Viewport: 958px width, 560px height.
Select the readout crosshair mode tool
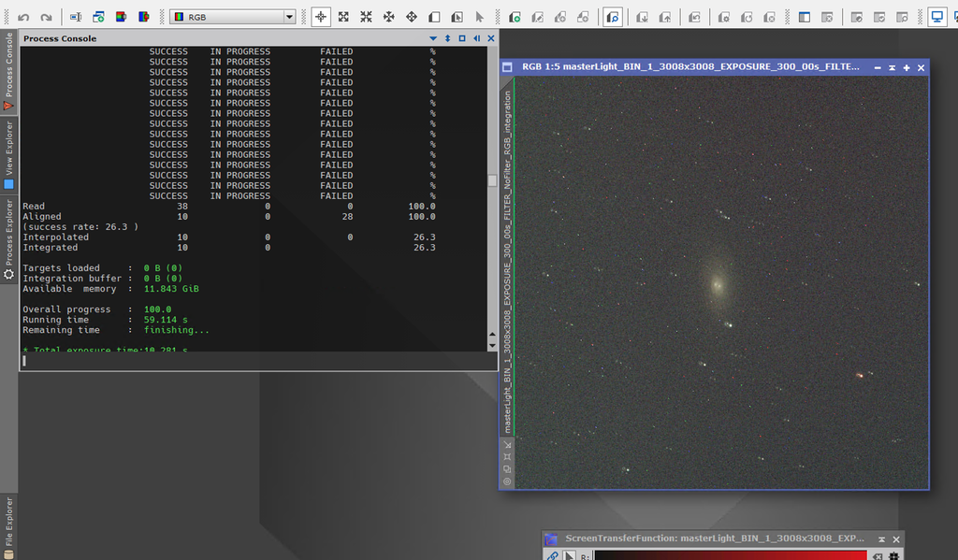321,17
